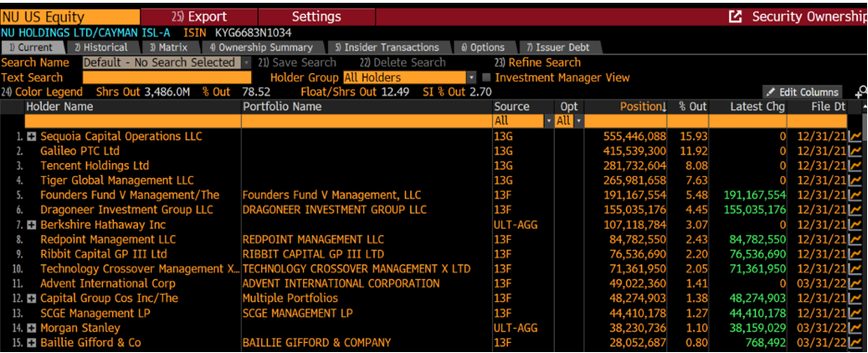The width and height of the screenshot is (868, 353).
Task: Open chart icon for Galileo PTC Ltd row
Action: pyautogui.click(x=855, y=151)
